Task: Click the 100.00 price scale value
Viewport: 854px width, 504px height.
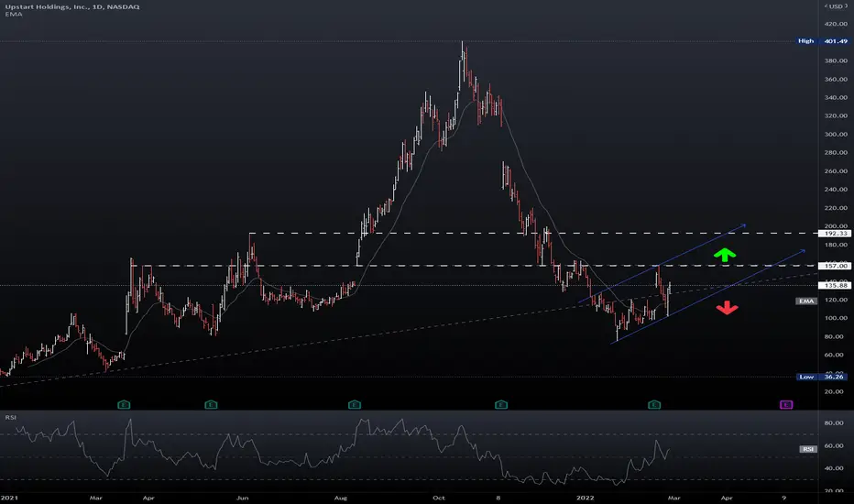Action: [836, 318]
